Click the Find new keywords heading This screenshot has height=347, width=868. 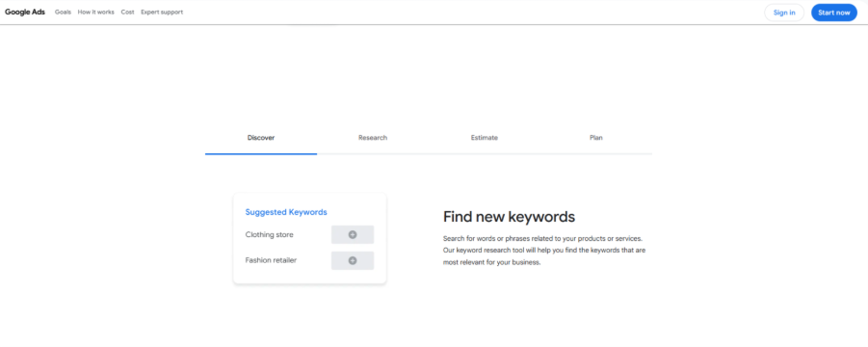[509, 217]
